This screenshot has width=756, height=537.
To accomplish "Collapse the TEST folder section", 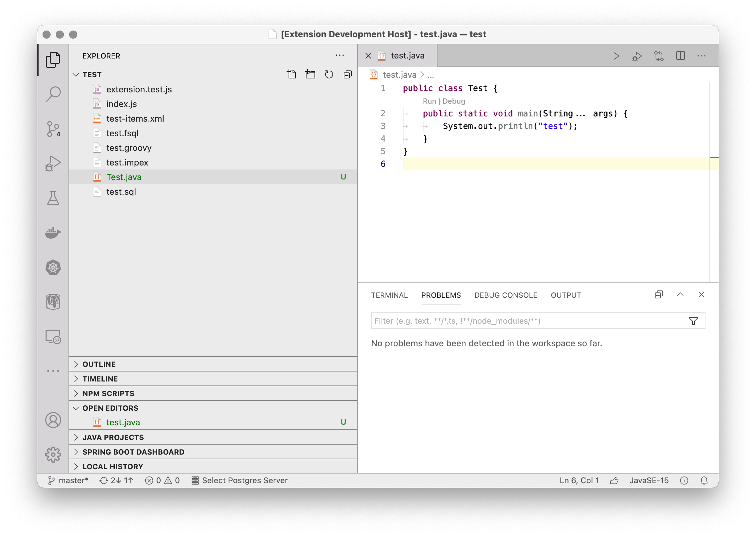I will click(76, 74).
